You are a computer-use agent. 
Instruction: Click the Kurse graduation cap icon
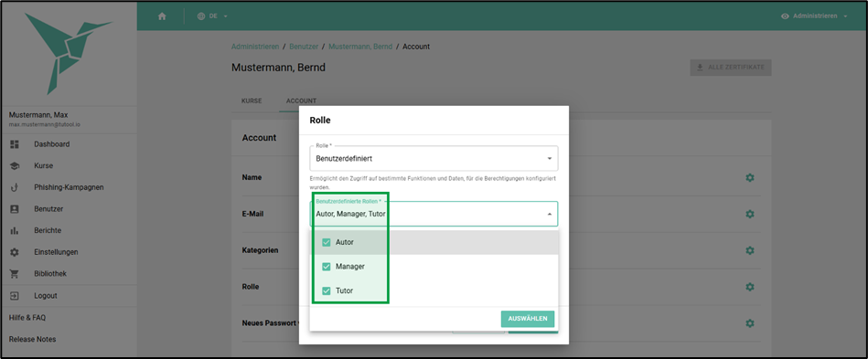point(15,166)
